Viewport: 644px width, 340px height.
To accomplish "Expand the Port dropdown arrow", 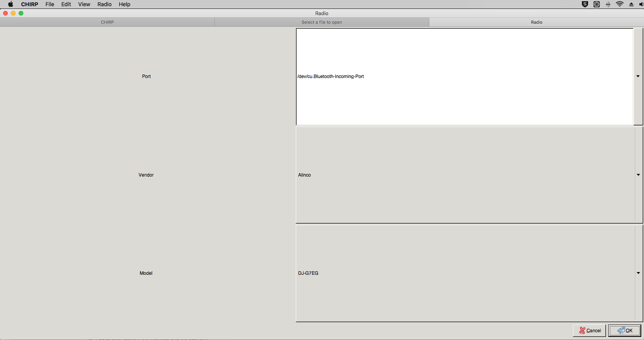I will click(638, 76).
